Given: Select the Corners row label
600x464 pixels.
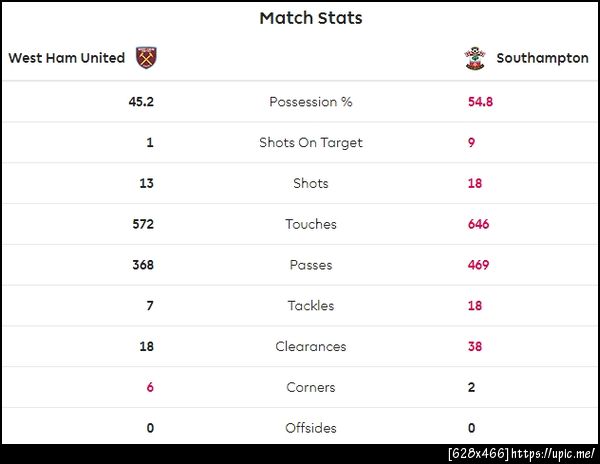Looking at the screenshot, I should click(x=310, y=388).
